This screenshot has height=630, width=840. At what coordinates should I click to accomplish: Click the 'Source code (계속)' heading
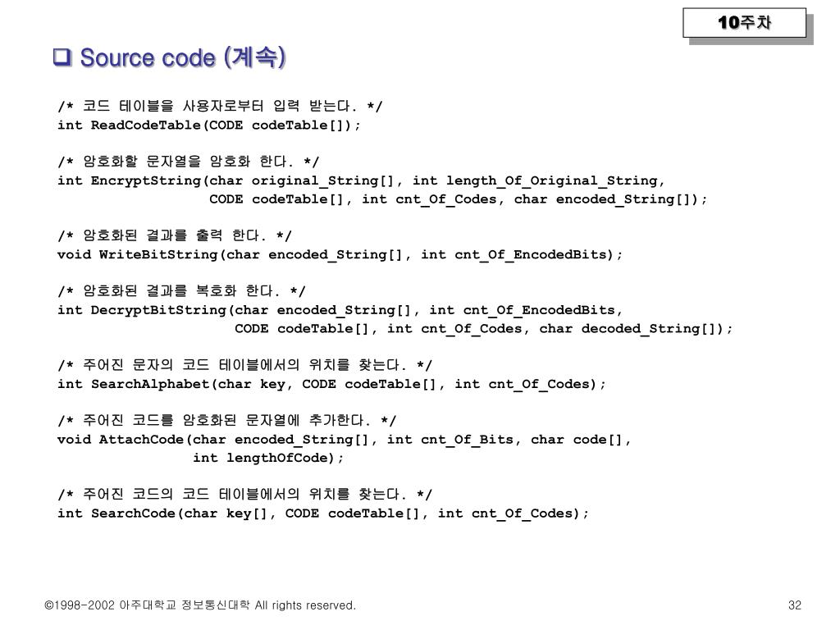(183, 57)
